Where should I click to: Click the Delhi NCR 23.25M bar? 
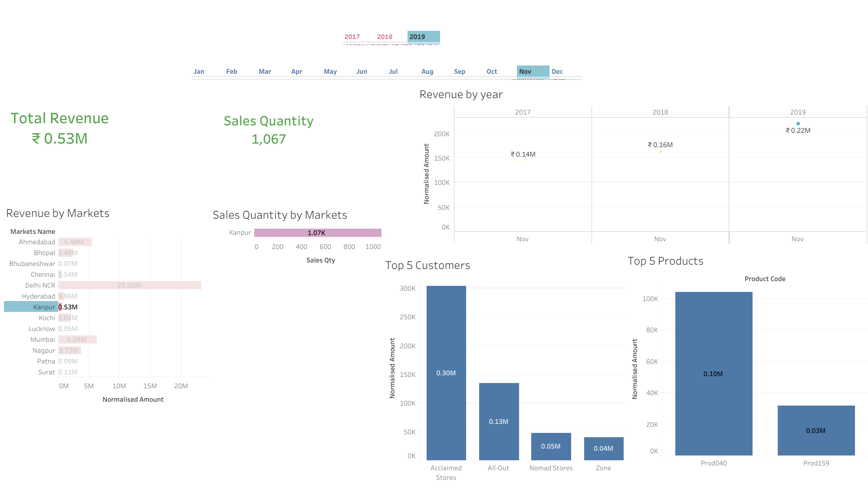coord(130,285)
